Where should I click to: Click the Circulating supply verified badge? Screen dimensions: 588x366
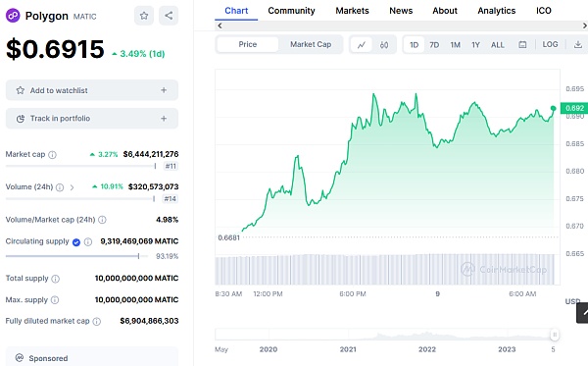pyautogui.click(x=76, y=242)
